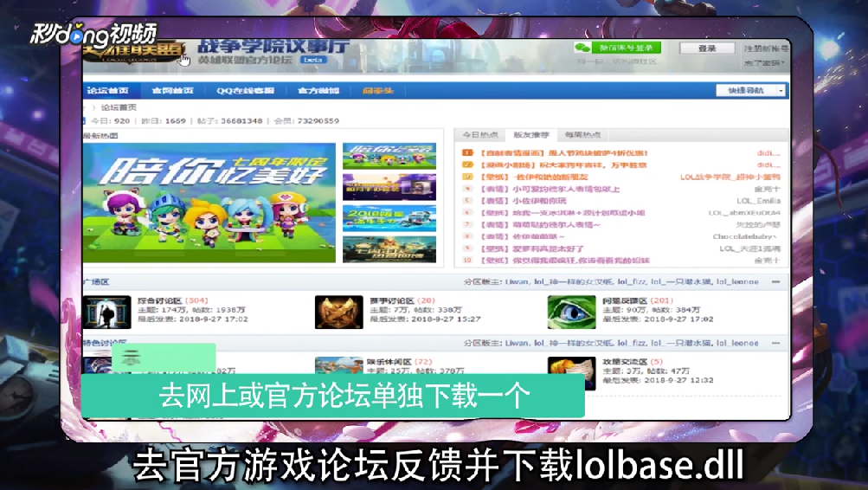Open the 综合讨论区 forum icon
The height and width of the screenshot is (490, 868).
click(106, 312)
